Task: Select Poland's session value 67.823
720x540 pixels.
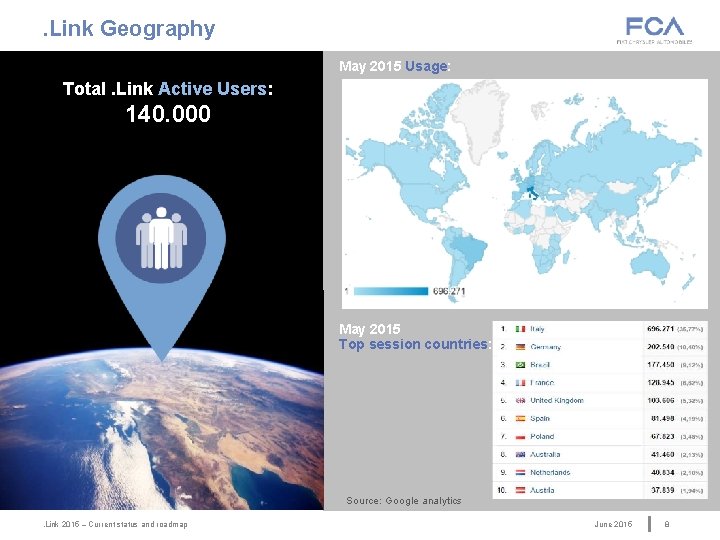Action: tap(663, 436)
